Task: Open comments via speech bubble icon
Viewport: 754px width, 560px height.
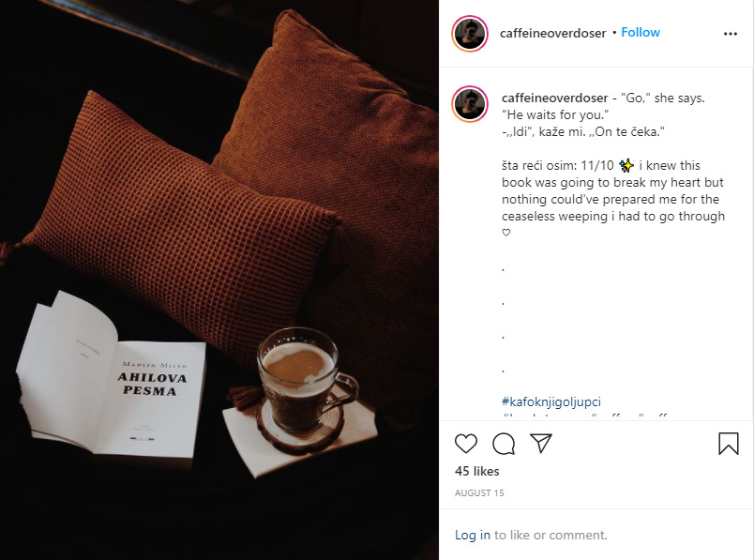Action: point(504,444)
